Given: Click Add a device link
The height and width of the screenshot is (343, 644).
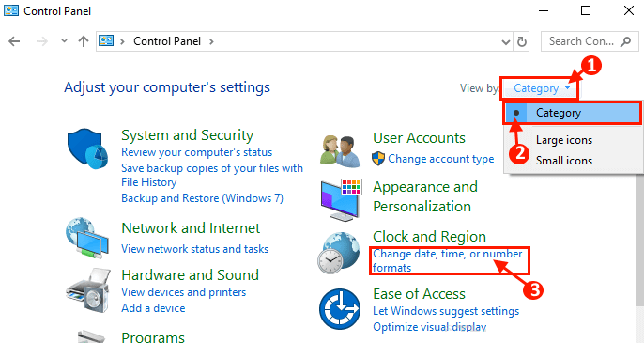Looking at the screenshot, I should click(153, 308).
